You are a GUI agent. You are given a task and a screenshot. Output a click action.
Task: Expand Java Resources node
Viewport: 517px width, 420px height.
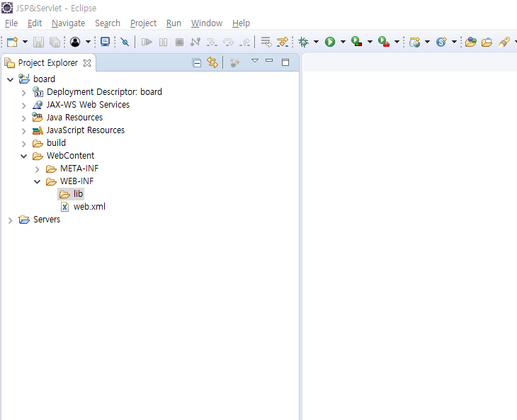point(24,118)
